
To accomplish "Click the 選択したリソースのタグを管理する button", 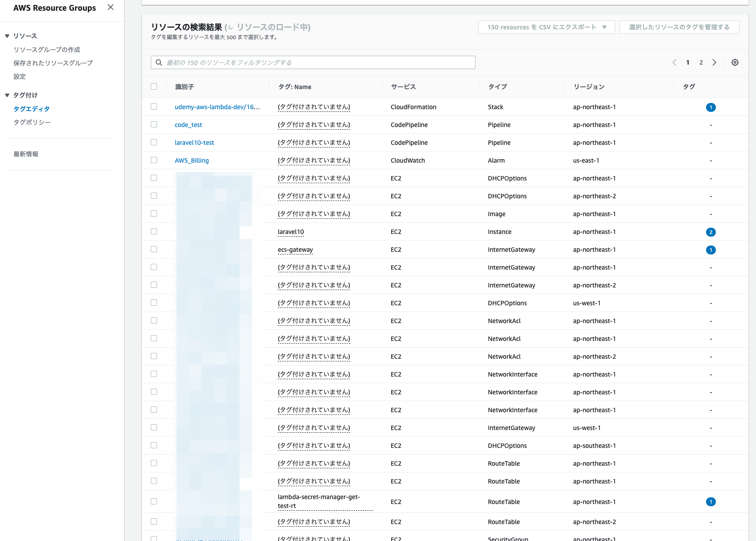I will click(679, 27).
